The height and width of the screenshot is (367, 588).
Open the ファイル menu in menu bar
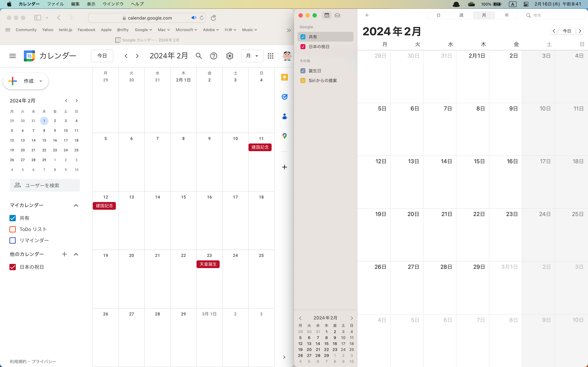55,4
